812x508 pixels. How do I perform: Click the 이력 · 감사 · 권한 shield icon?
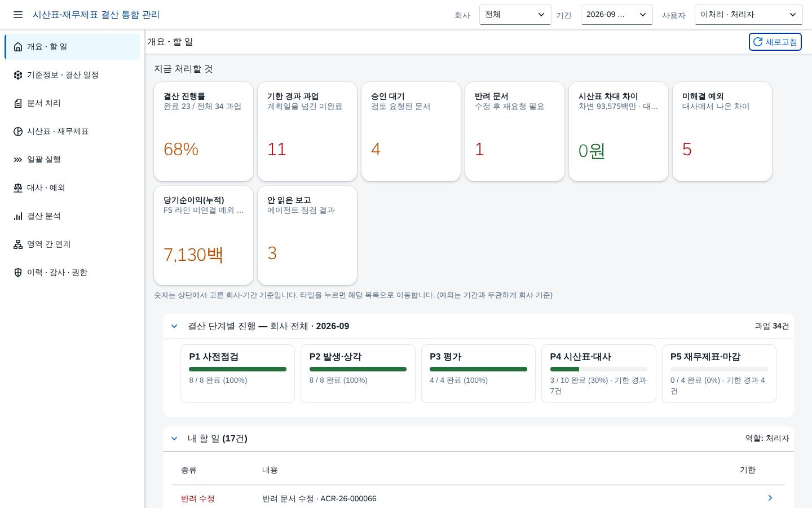click(18, 273)
